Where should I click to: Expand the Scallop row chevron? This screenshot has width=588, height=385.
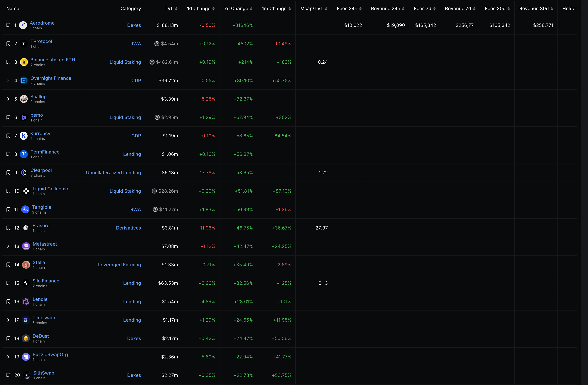tap(8, 99)
